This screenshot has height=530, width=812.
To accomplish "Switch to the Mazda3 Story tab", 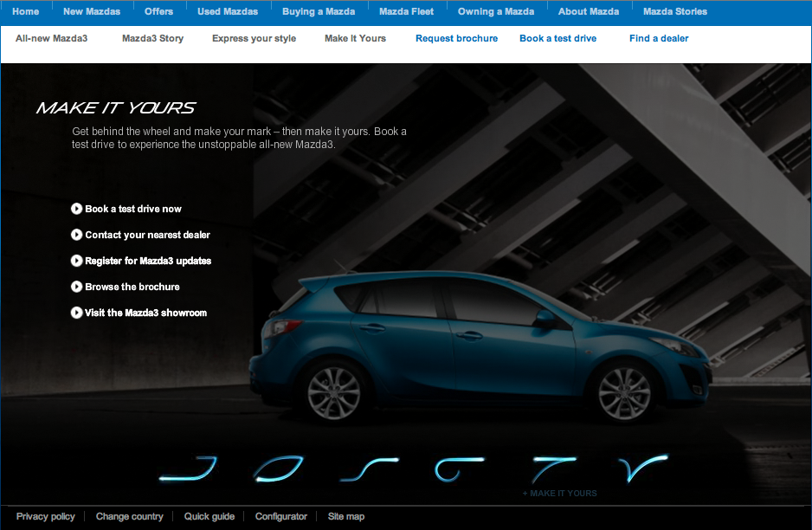I will tap(152, 38).
